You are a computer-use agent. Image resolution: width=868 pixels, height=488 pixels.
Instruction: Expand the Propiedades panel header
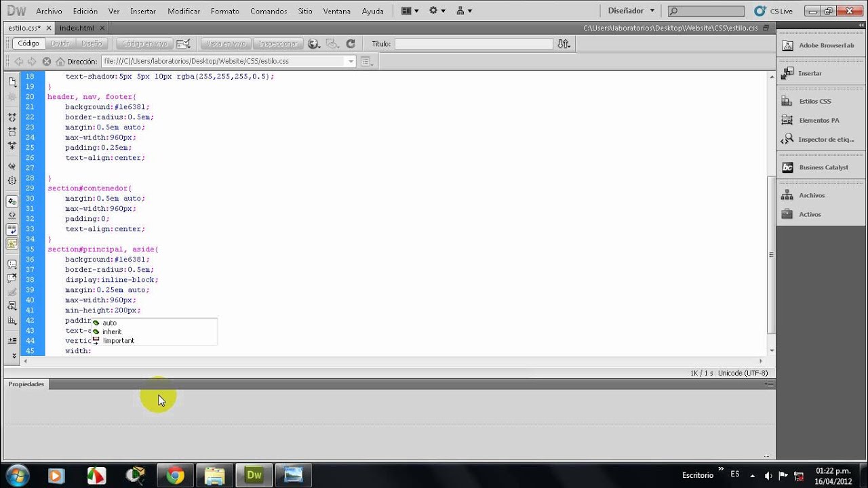(x=26, y=384)
